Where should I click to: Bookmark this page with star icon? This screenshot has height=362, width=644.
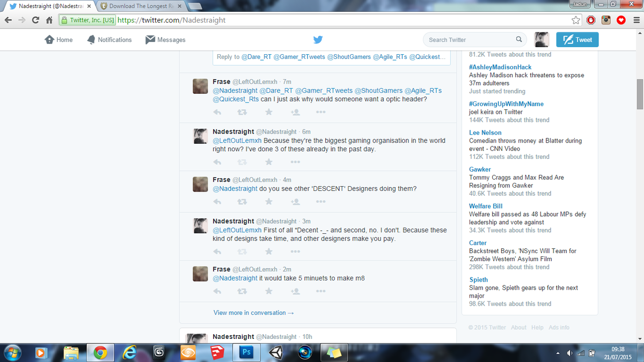[x=576, y=20]
